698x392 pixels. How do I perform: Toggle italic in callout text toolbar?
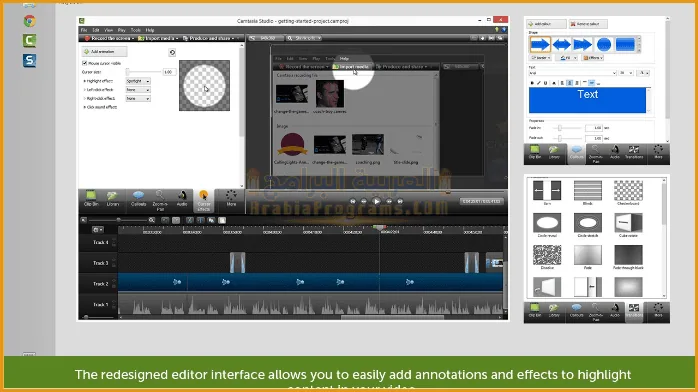click(539, 83)
